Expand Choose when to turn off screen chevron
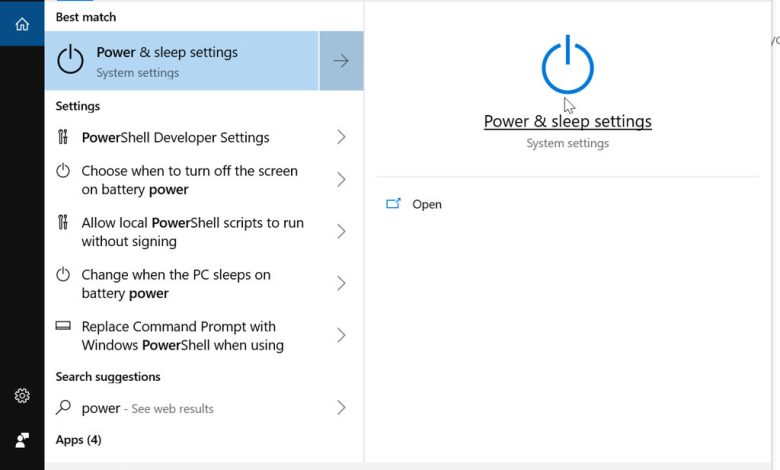 tap(341, 180)
